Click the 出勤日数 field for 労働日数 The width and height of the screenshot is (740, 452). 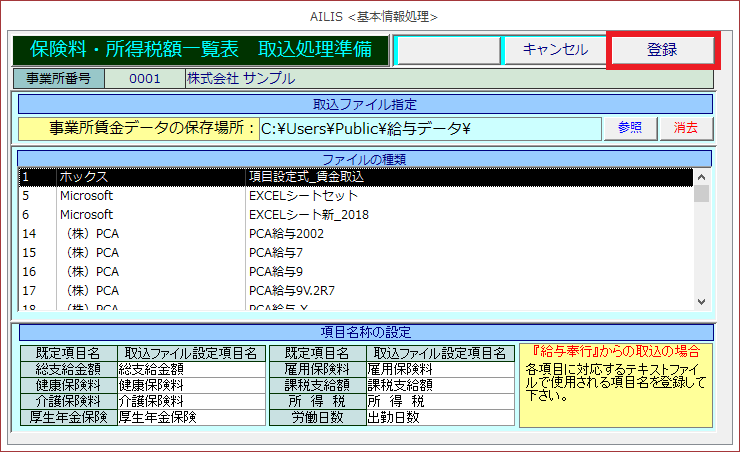click(438, 417)
